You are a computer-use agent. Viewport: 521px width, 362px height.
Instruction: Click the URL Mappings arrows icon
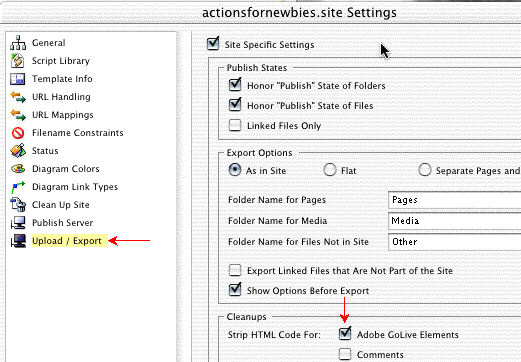click(18, 115)
